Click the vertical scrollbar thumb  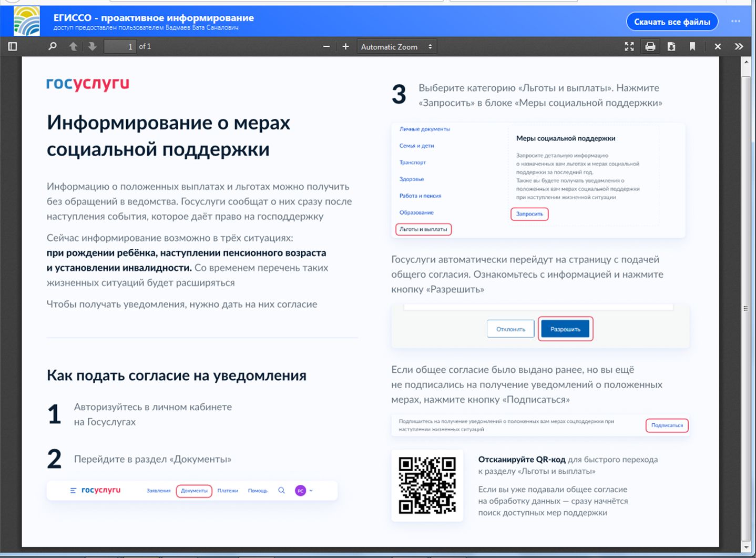coord(745,308)
